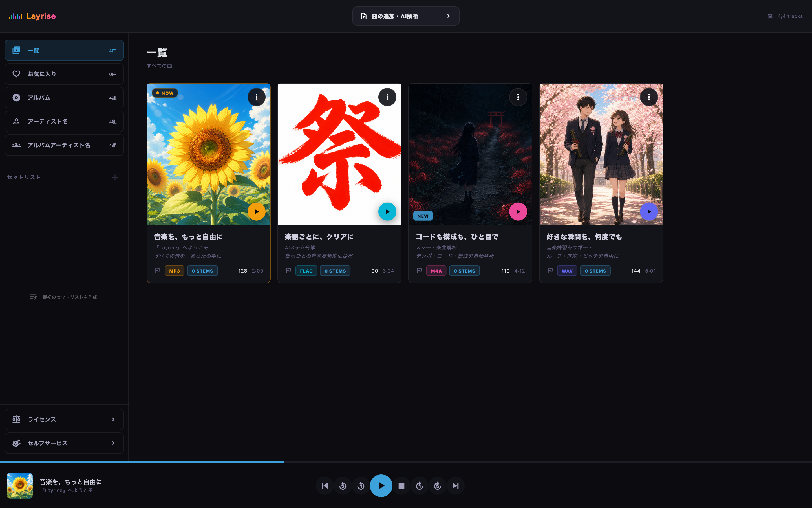Click title 好きな瞬間を、何度でも
This screenshot has height=508, width=812.
pyautogui.click(x=584, y=237)
